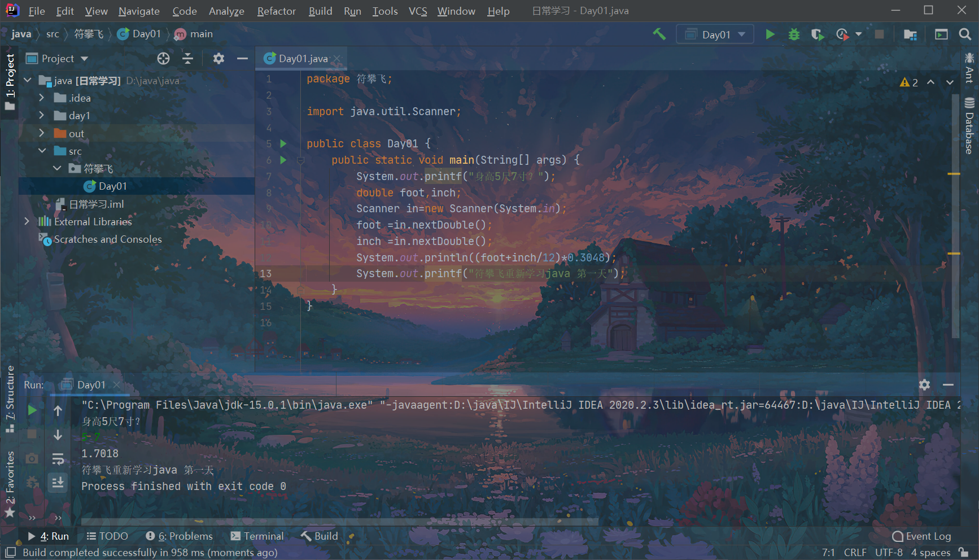The width and height of the screenshot is (979, 560).
Task: Run Day01 with the green play button
Action: point(770,34)
